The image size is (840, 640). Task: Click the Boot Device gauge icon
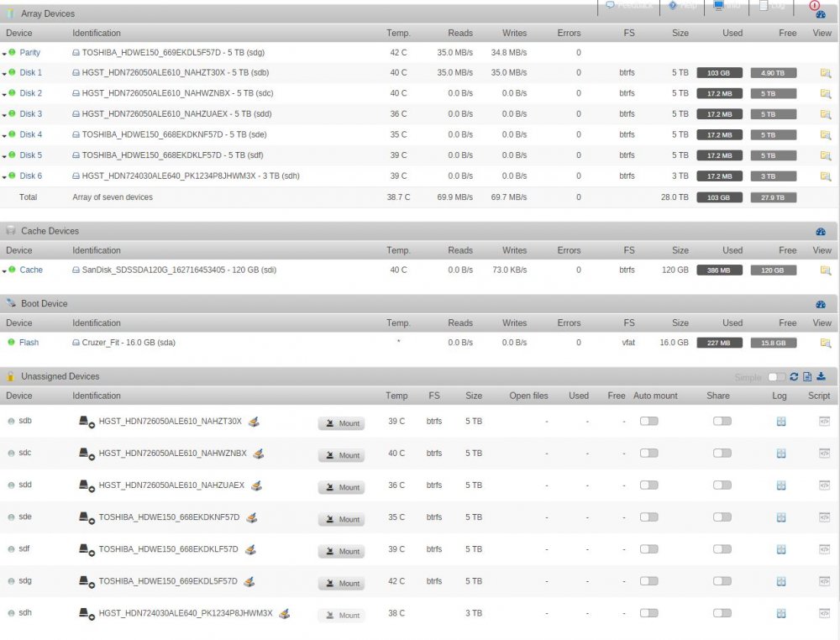click(820, 304)
